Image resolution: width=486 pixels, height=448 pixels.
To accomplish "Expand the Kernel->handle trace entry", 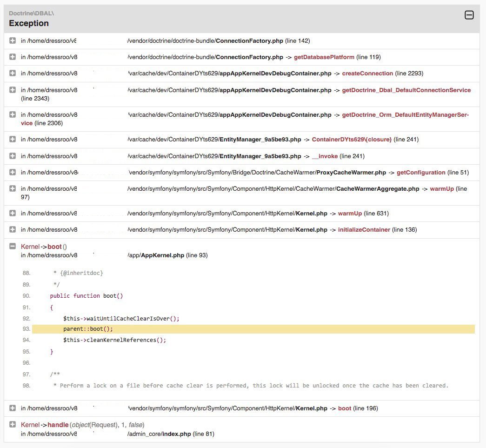I will coord(13,425).
